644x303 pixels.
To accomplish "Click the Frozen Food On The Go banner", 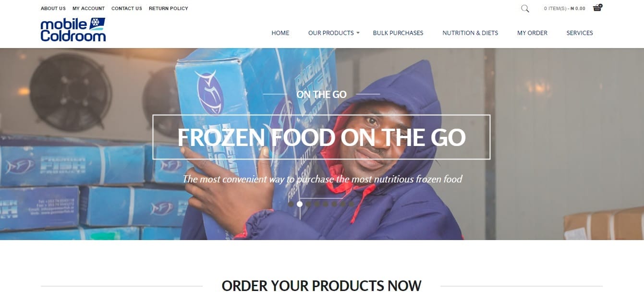I will coord(321,137).
